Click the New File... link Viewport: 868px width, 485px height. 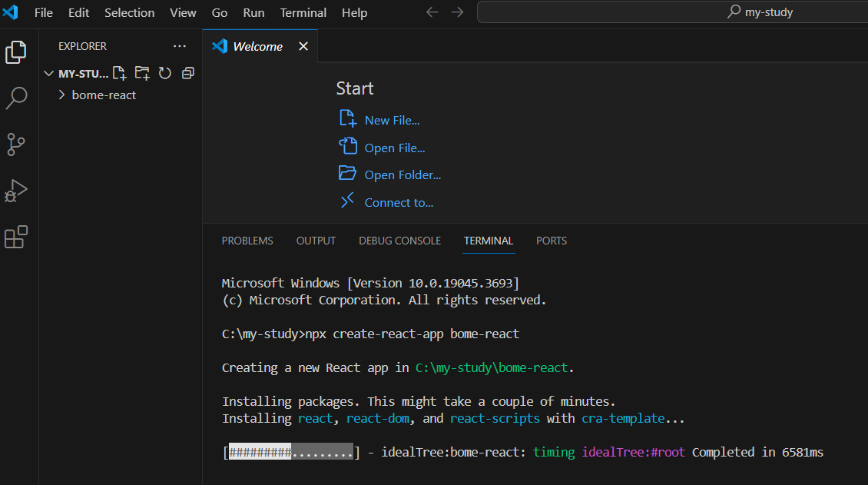pyautogui.click(x=392, y=120)
